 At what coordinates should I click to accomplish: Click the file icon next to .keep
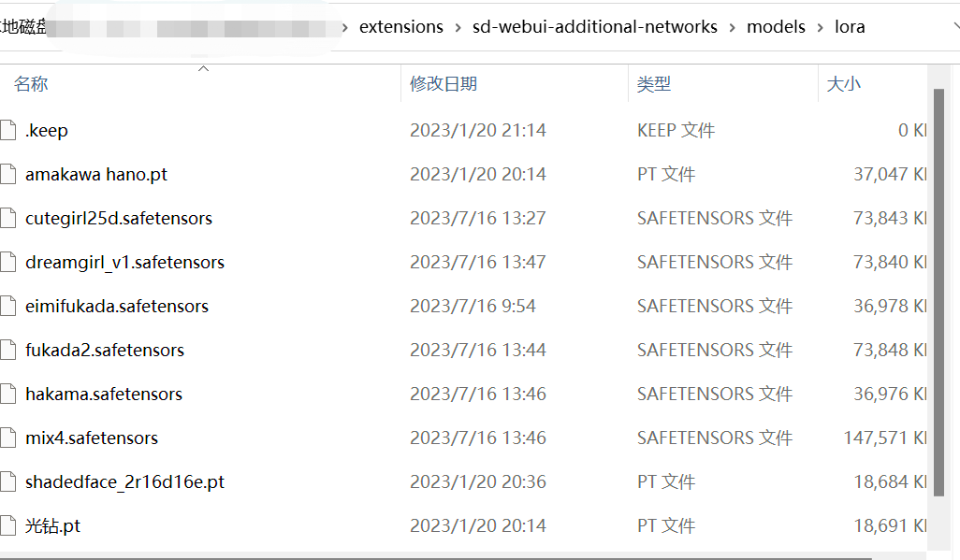[x=8, y=130]
